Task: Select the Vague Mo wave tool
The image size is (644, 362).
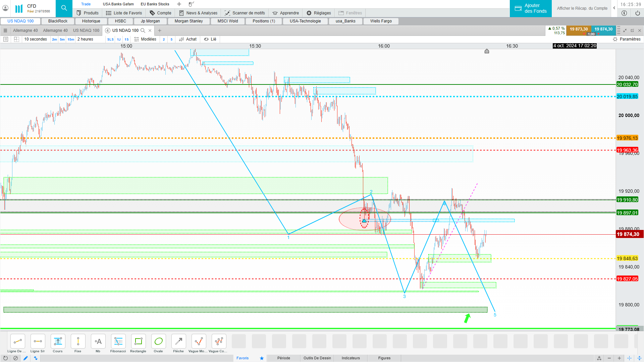Action: [199, 342]
